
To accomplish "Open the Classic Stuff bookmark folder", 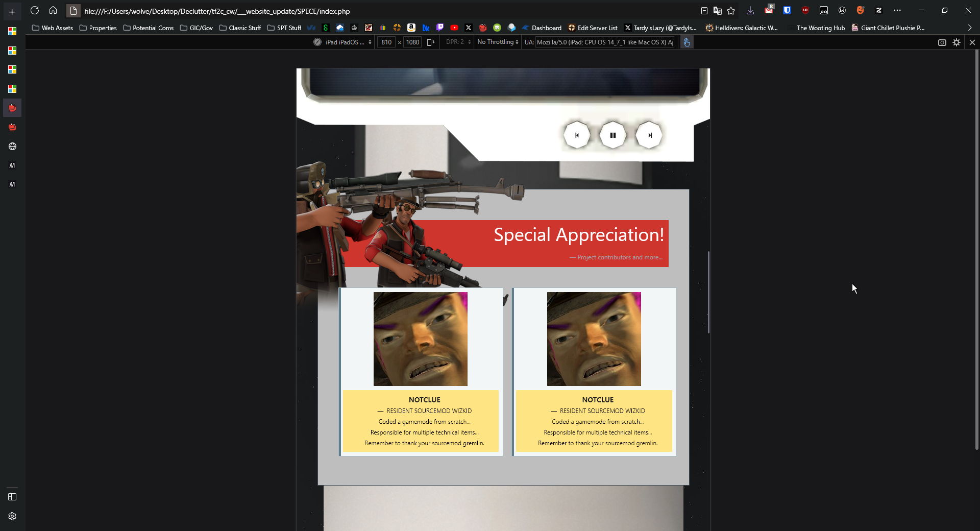I will 240,28.
